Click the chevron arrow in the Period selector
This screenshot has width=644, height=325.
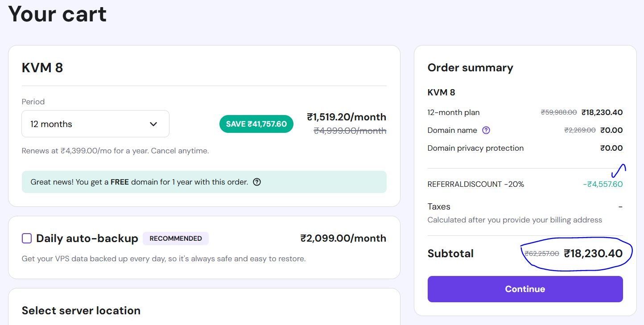coord(153,124)
